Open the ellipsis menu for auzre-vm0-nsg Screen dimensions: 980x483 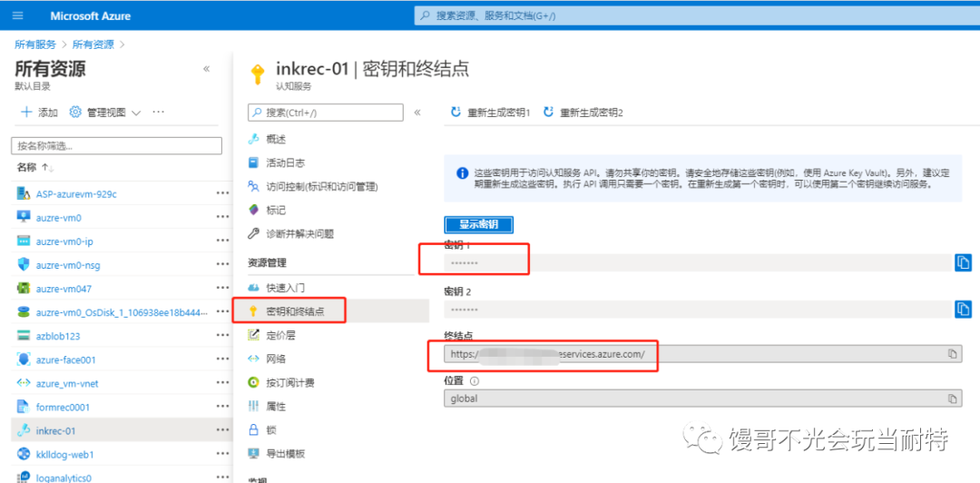click(222, 264)
